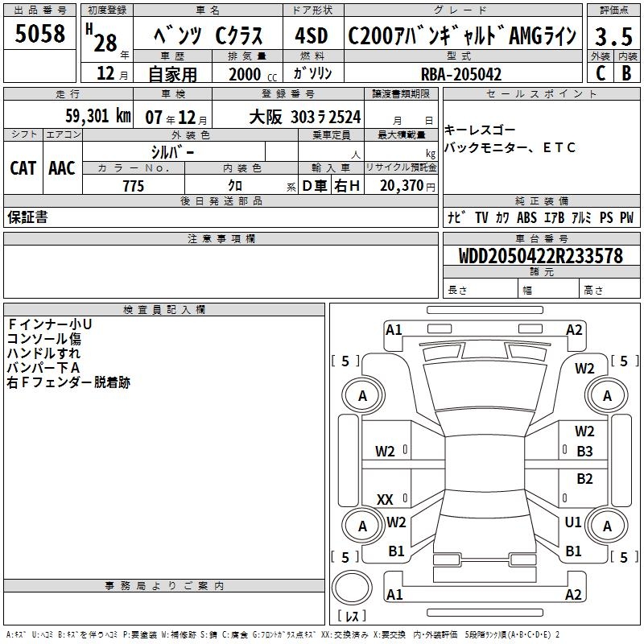The image size is (644, 644).
Task: Click sales point キーレスゴー
Action: click(480, 130)
